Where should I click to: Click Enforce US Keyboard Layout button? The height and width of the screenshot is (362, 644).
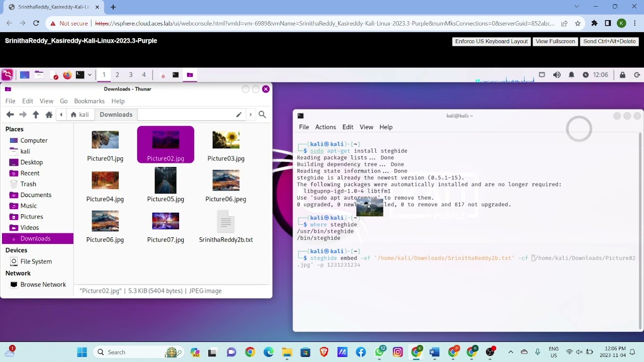pyautogui.click(x=492, y=42)
